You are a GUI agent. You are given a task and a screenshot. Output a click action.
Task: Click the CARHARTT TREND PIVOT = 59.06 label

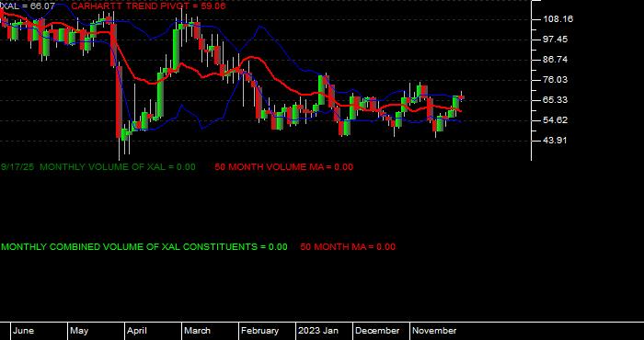pos(148,6)
